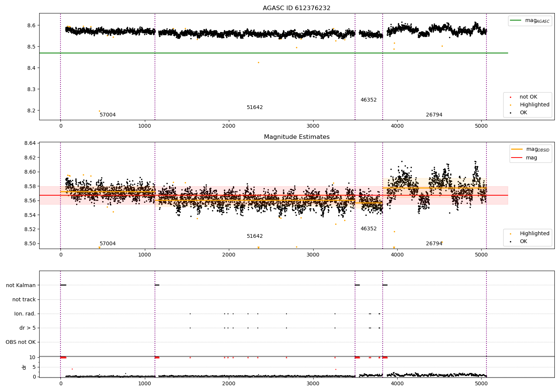Click label 26794 in Magnitude Estimates plot
This screenshot has width=560, height=392.
[434, 243]
